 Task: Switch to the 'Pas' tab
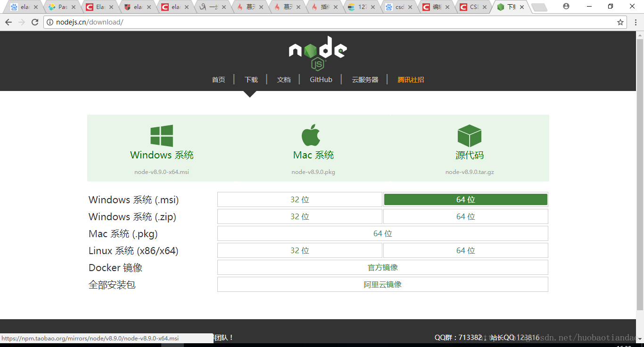[61, 7]
